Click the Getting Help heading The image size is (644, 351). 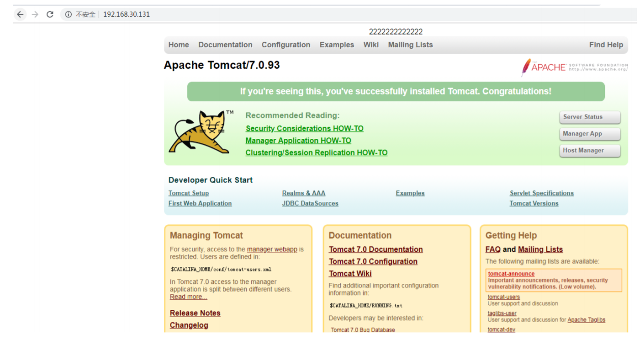coord(511,236)
